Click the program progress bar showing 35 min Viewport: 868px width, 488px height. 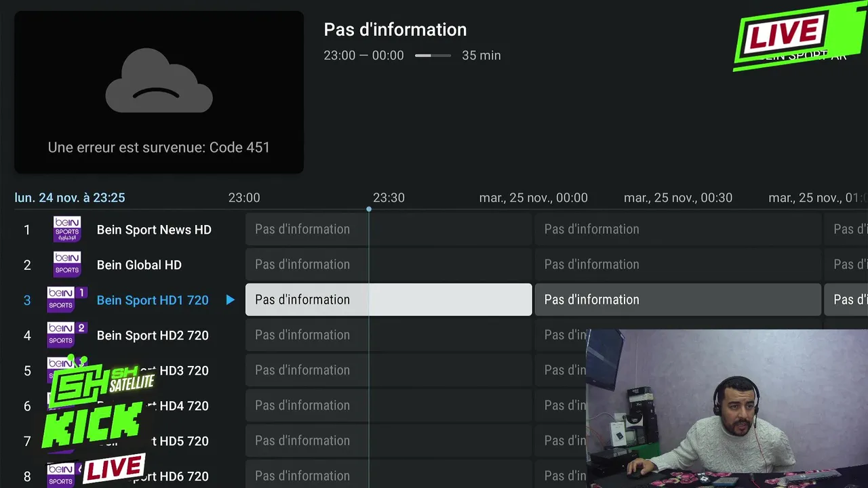pos(433,56)
